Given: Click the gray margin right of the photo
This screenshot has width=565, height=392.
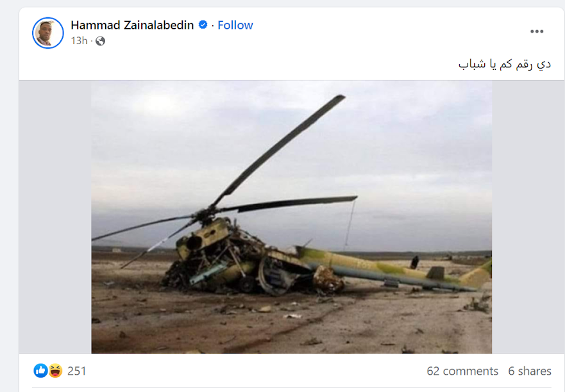Looking at the screenshot, I should (x=528, y=217).
